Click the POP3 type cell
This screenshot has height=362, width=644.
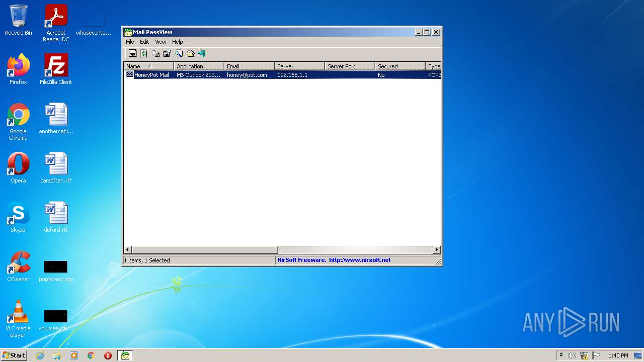click(434, 75)
